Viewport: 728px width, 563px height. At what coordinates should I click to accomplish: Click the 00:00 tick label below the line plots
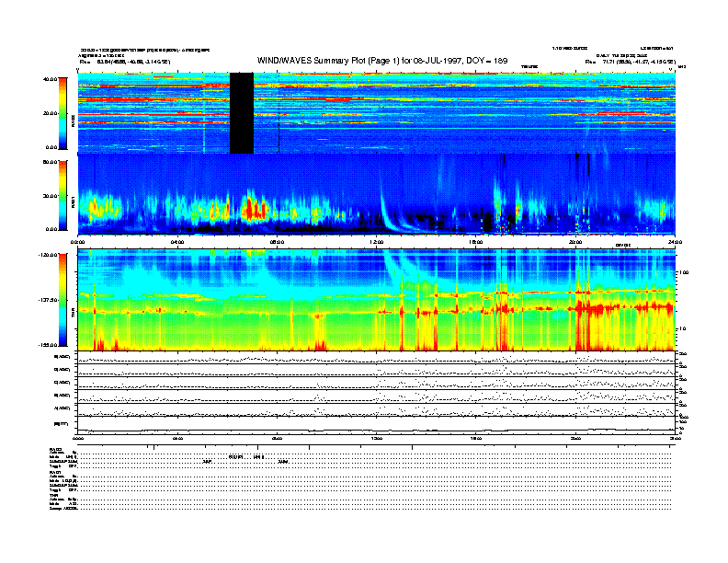[x=78, y=438]
